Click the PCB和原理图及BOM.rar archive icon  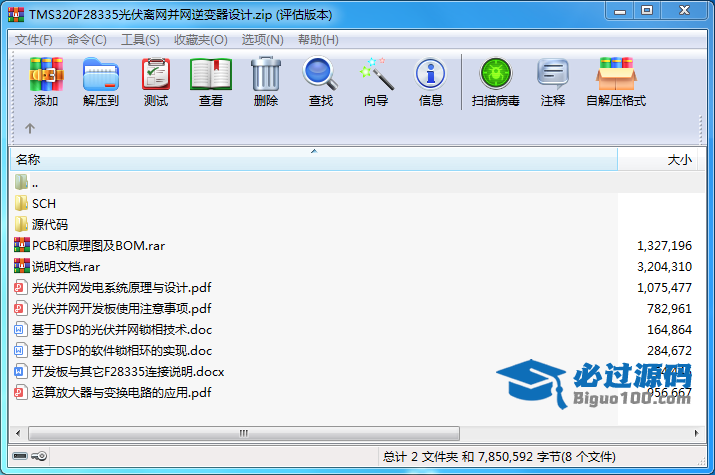[21, 245]
